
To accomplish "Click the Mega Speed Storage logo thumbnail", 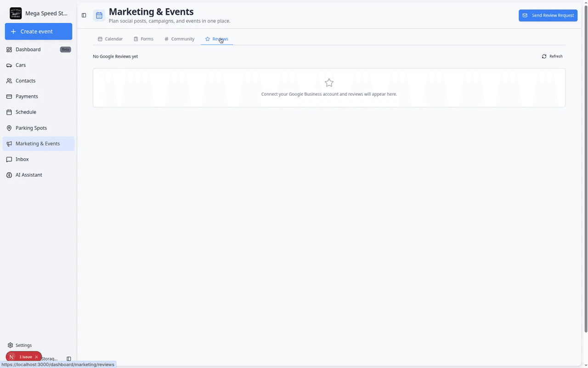I will point(16,13).
